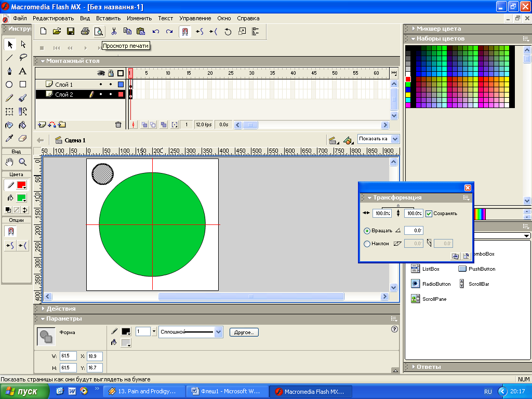Collapse the Монтажный стол panel
532x399 pixels.
pyautogui.click(x=43, y=61)
